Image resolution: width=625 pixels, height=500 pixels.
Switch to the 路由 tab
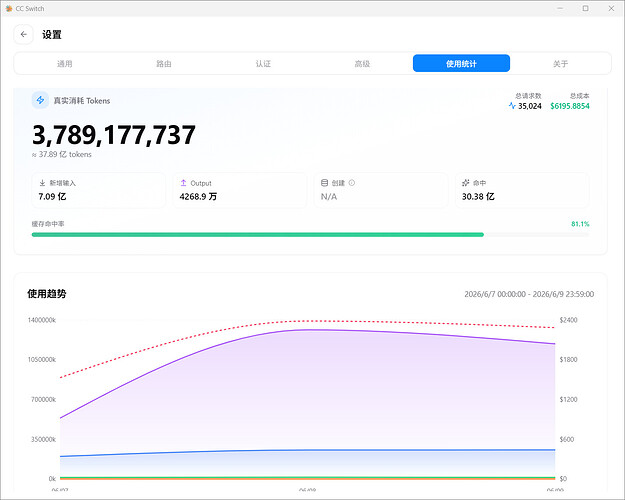tap(163, 63)
